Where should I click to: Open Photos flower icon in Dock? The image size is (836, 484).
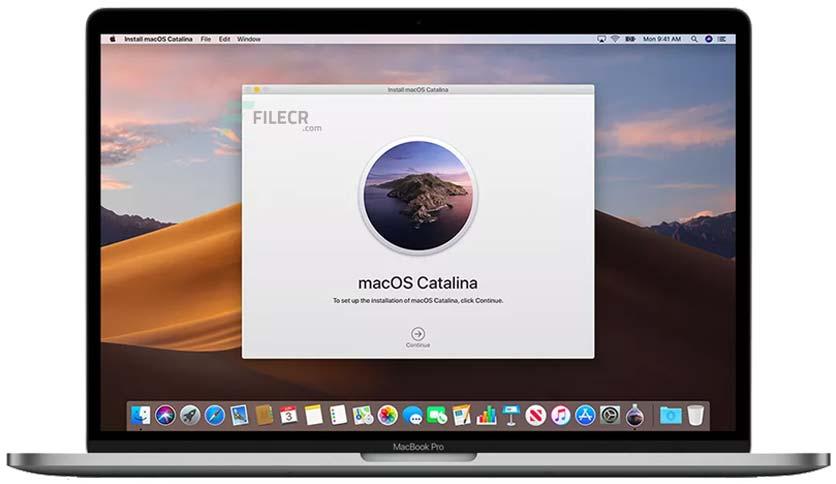[388, 415]
